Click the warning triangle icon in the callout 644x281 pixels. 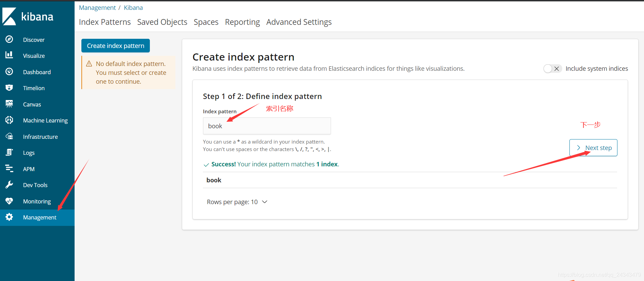tap(89, 64)
